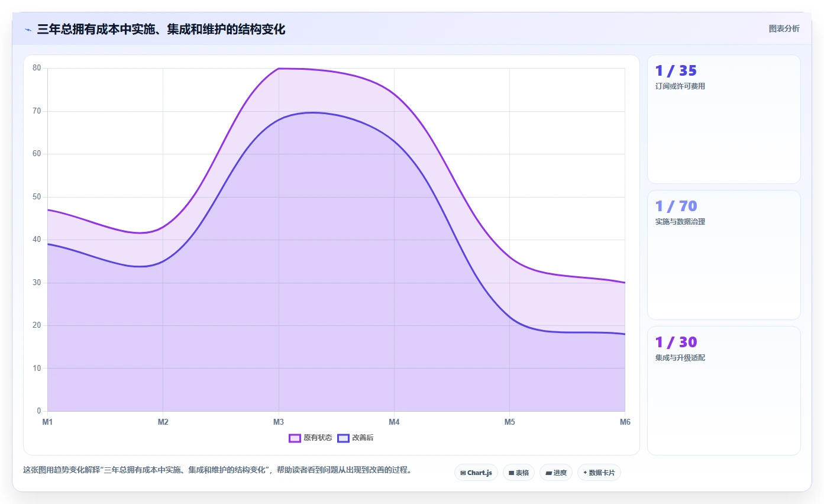Click the M6 x-axis label
The image size is (824, 504).
[x=625, y=422]
